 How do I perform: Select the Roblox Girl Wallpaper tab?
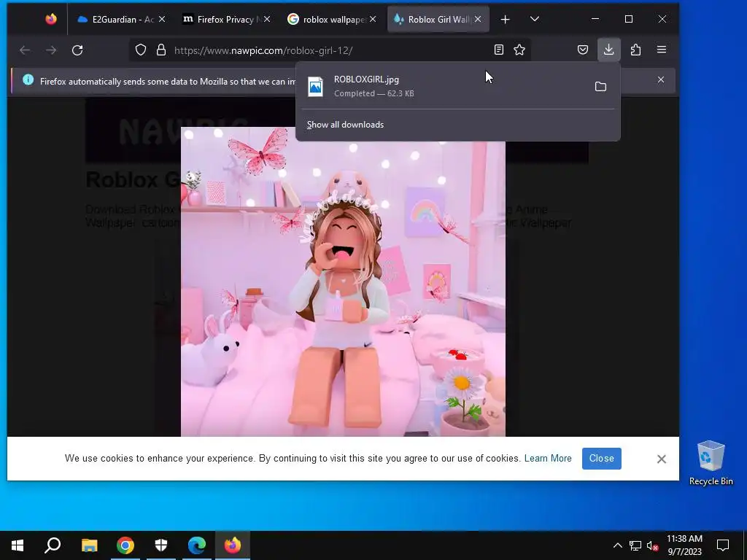point(438,19)
